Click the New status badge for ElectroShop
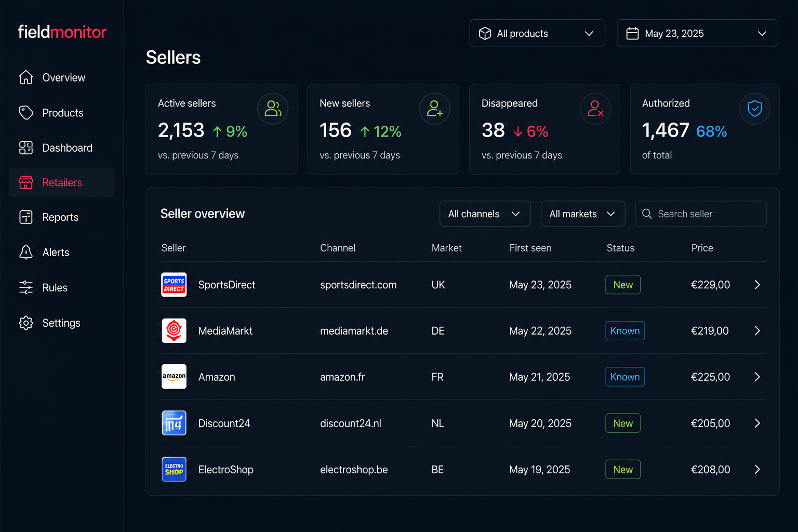 pos(623,470)
